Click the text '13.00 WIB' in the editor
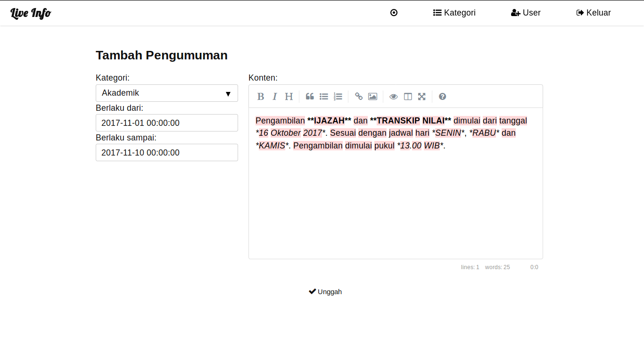Image resolution: width=644 pixels, height=362 pixels. [420, 146]
